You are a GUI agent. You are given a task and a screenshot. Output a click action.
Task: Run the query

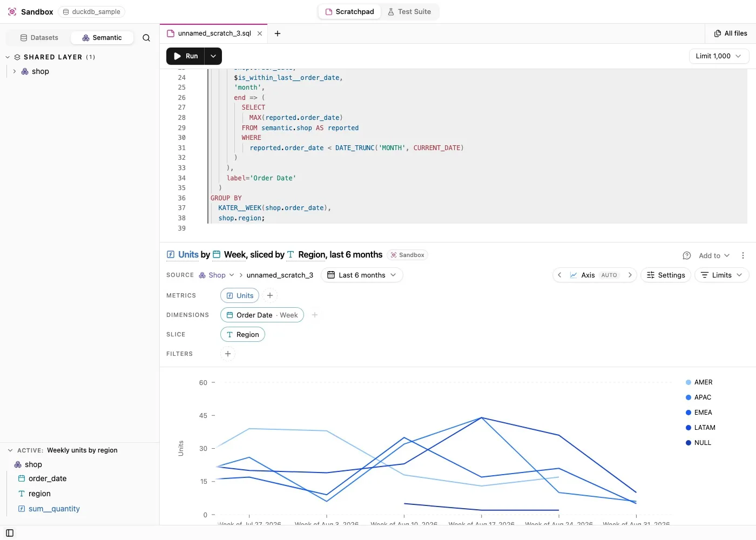click(x=185, y=56)
